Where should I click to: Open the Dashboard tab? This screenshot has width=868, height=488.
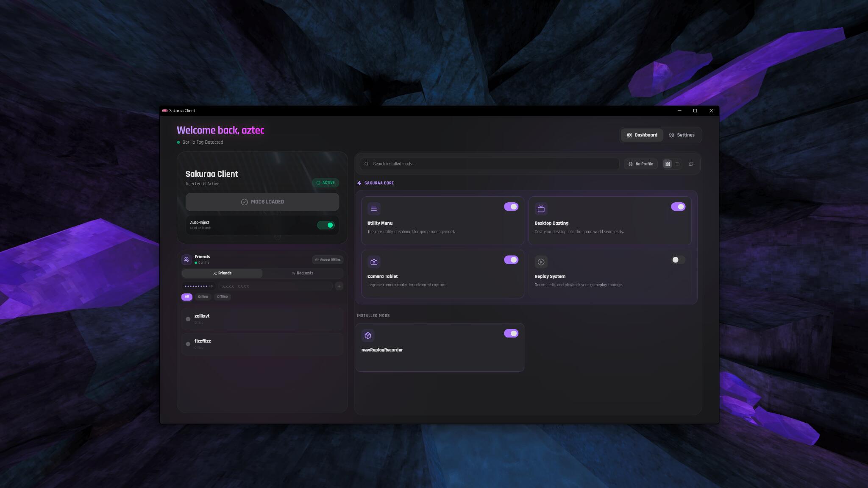coord(642,135)
